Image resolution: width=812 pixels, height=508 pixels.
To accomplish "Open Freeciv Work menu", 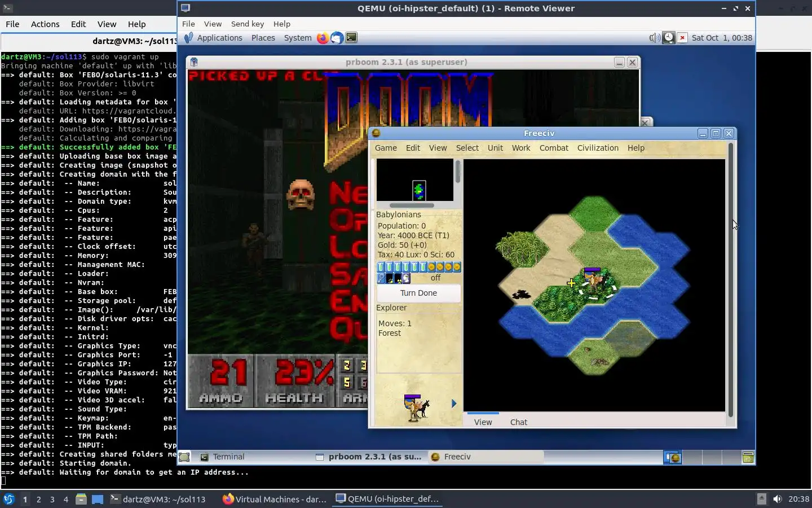I will tap(521, 148).
